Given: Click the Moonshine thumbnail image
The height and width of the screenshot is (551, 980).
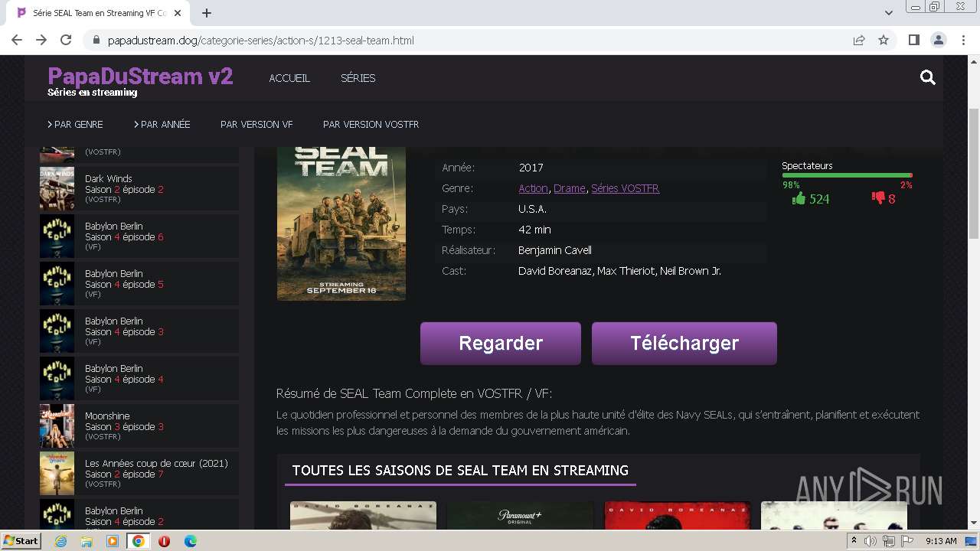Looking at the screenshot, I should [57, 425].
